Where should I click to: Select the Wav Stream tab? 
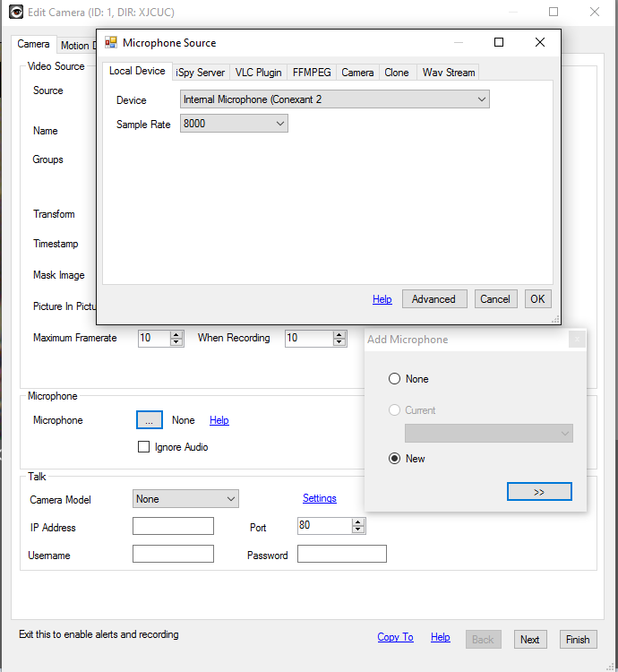[x=448, y=73]
